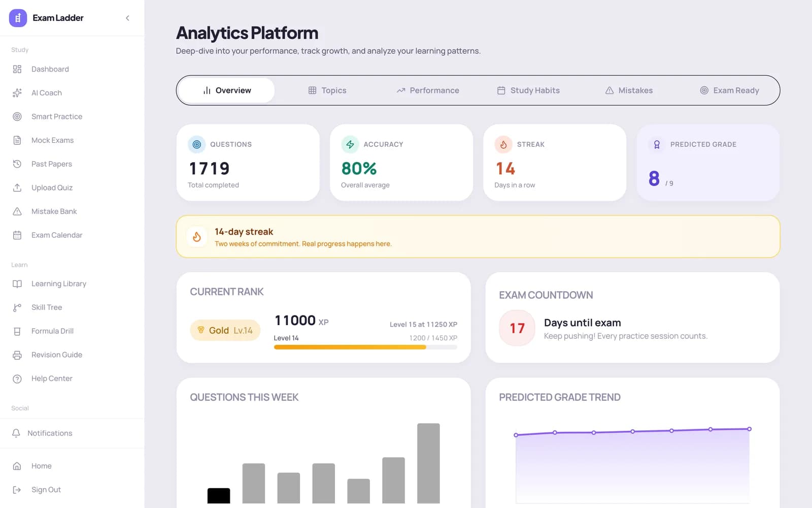Open Revision Guide printer icon
812x508 pixels.
click(17, 355)
